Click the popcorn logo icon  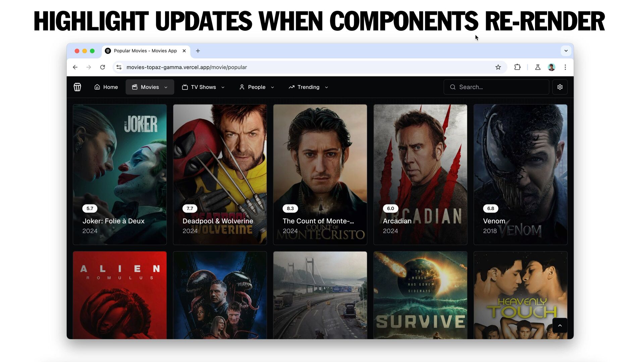[x=77, y=87]
